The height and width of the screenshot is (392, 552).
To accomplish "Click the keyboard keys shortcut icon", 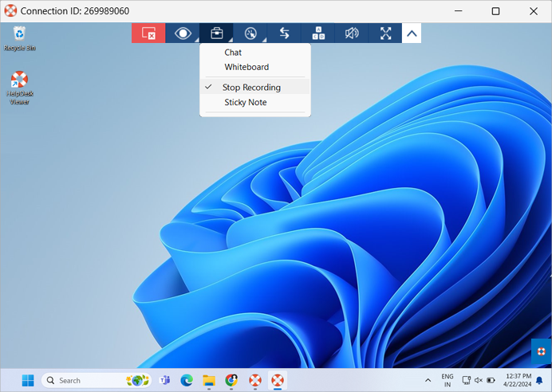I will pyautogui.click(x=318, y=33).
